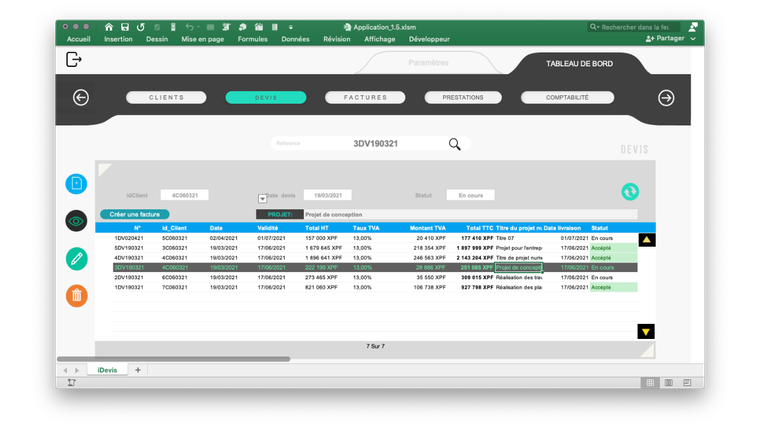Select the row 1DV020421
Viewport: 760px width, 427px height.
click(375, 238)
